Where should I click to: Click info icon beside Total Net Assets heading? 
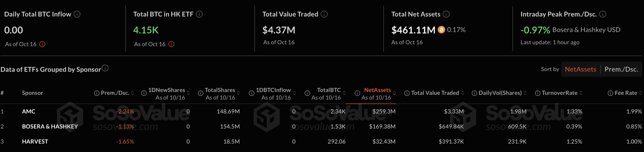tap(446, 14)
